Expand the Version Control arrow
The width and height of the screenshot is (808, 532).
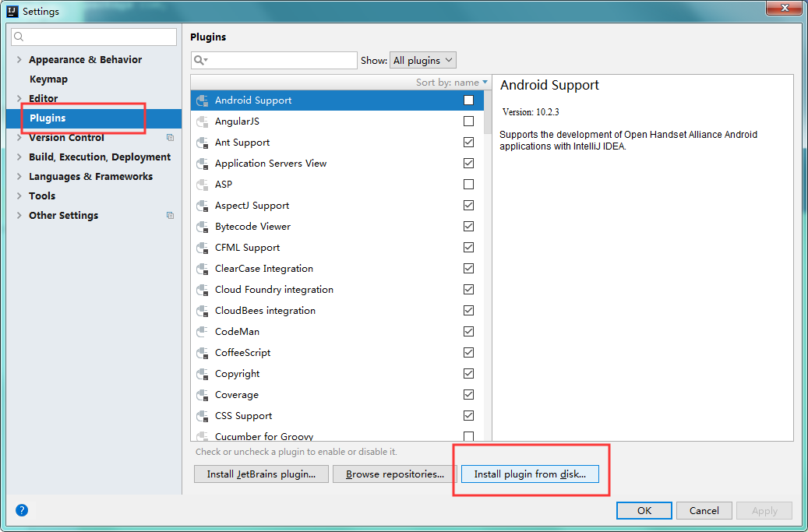coord(19,138)
